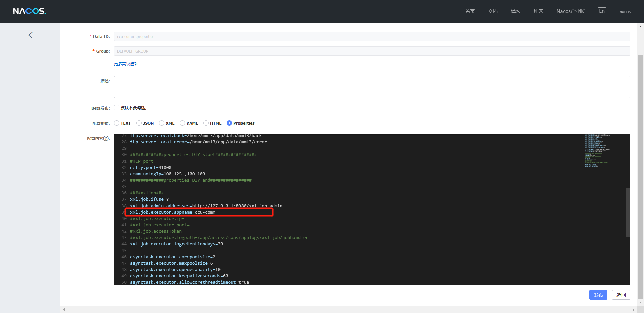The image size is (644, 313).
Task: Click the code editor minimap preview
Action: coord(597,151)
